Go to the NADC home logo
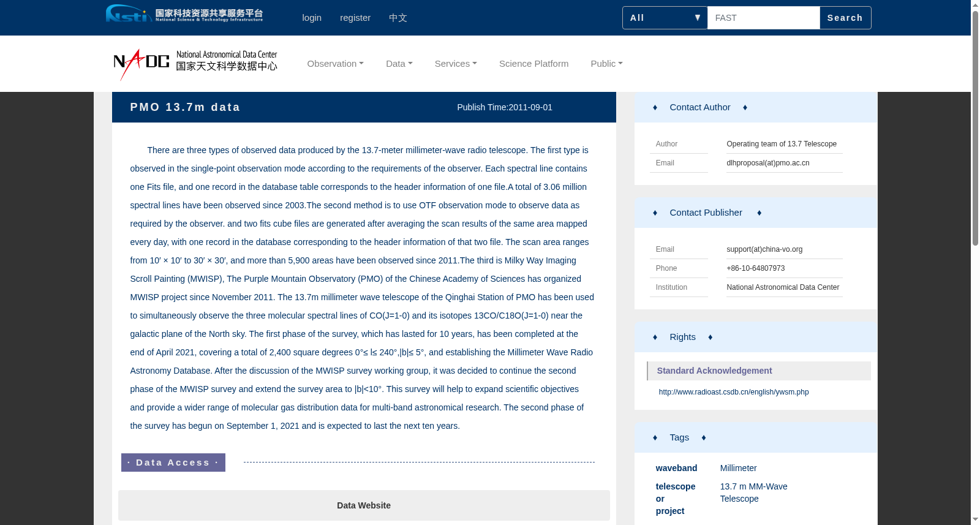The height and width of the screenshot is (525, 980). (195, 64)
